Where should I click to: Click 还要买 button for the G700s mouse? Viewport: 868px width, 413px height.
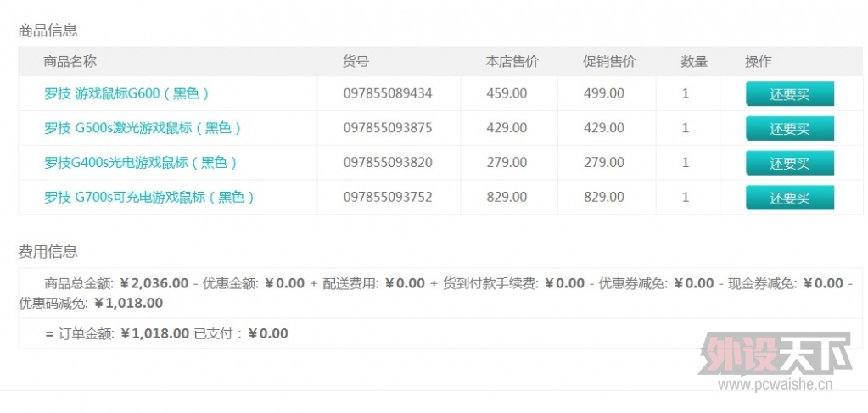790,197
